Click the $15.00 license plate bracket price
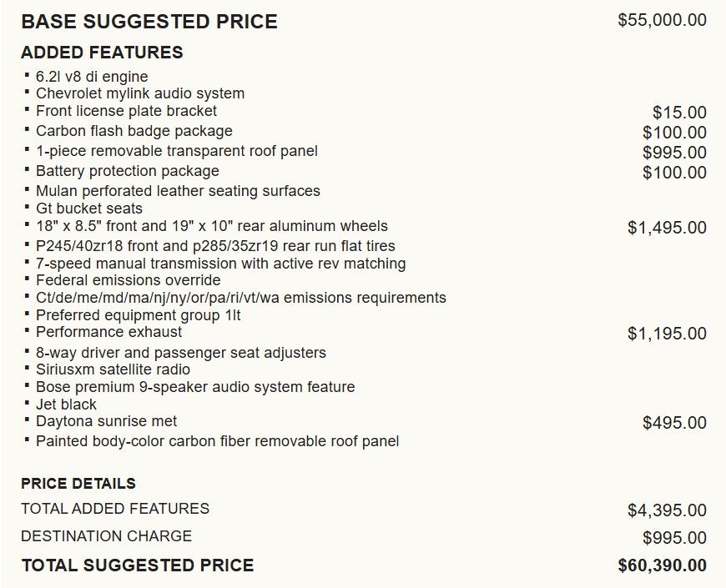Image resolution: width=726 pixels, height=588 pixels. 679,113
